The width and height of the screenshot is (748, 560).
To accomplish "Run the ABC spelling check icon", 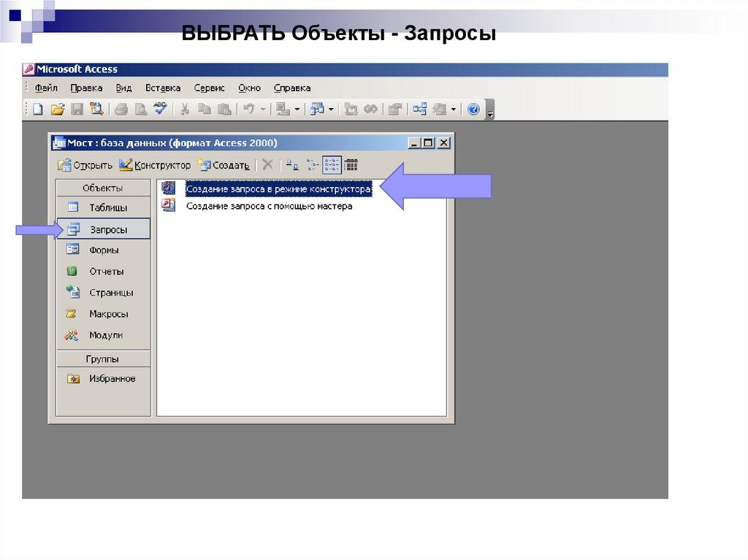I will [160, 110].
